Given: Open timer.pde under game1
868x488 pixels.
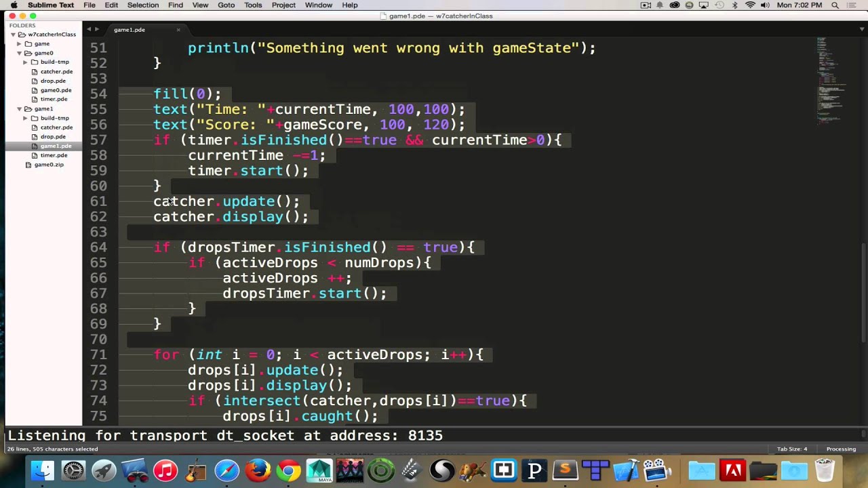Looking at the screenshot, I should [54, 155].
